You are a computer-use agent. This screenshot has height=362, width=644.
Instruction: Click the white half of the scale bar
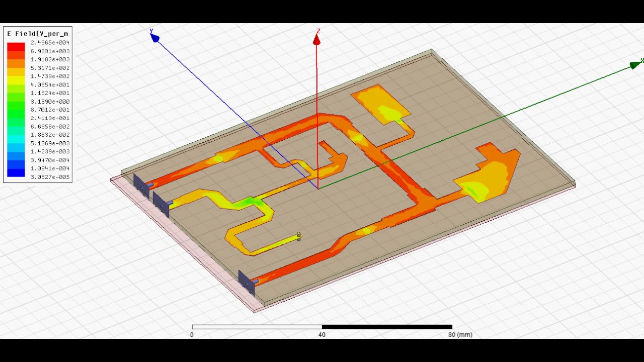[257, 327]
